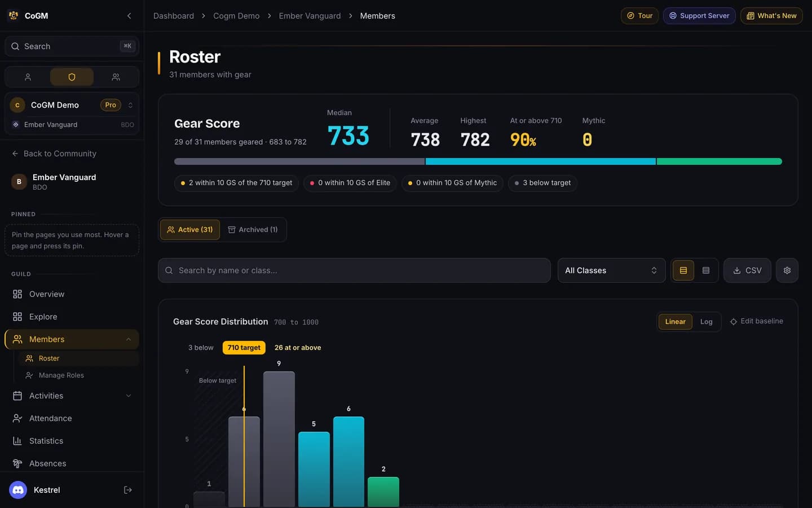Click the Dashboard breadcrumb
The height and width of the screenshot is (508, 812).
pos(174,16)
